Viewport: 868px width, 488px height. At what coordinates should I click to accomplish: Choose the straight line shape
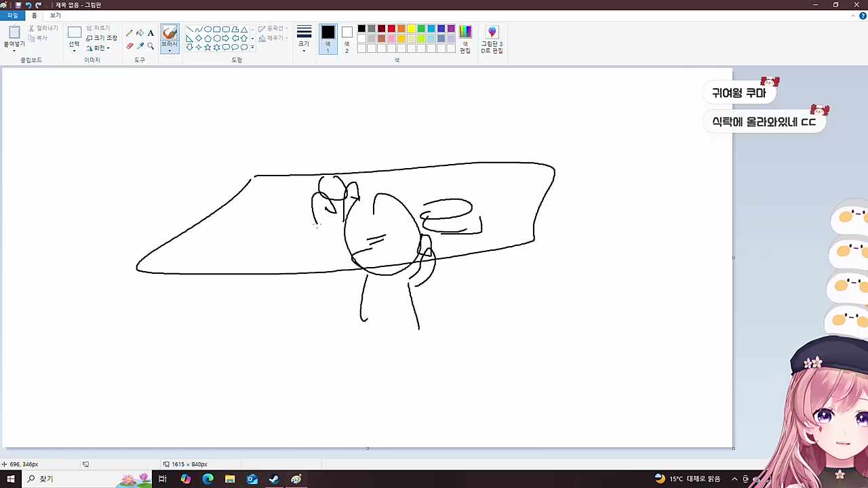point(189,30)
